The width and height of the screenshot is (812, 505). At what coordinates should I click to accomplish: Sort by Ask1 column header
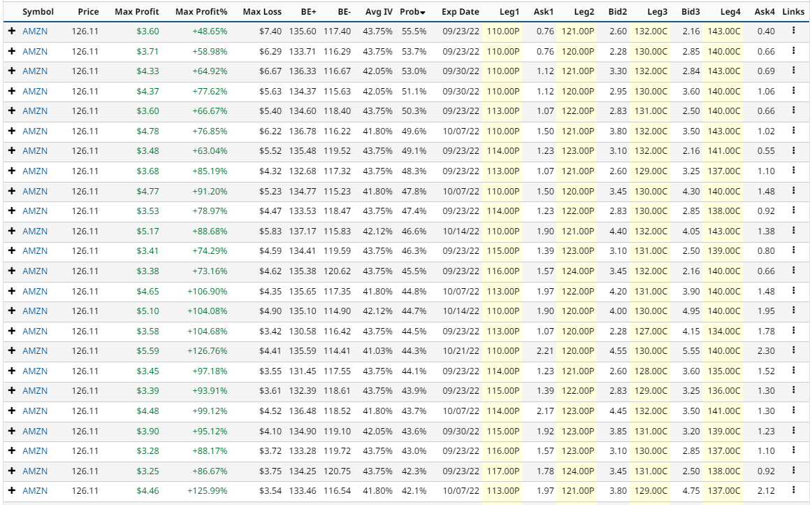(544, 11)
